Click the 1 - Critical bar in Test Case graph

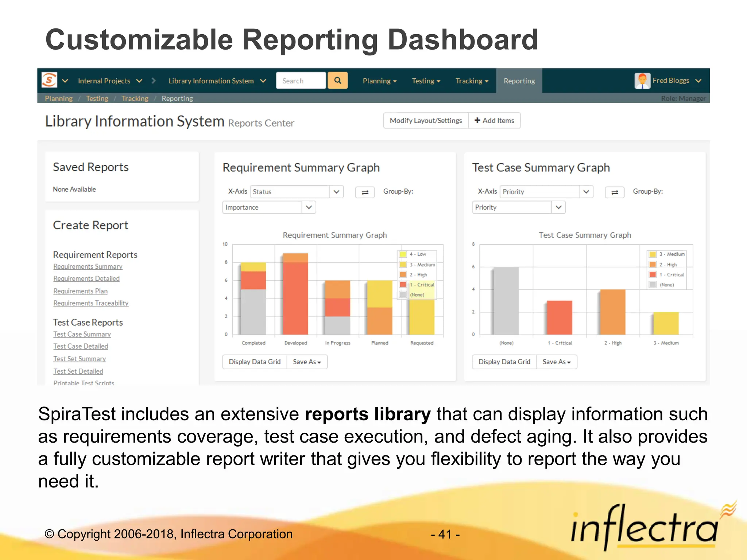560,318
